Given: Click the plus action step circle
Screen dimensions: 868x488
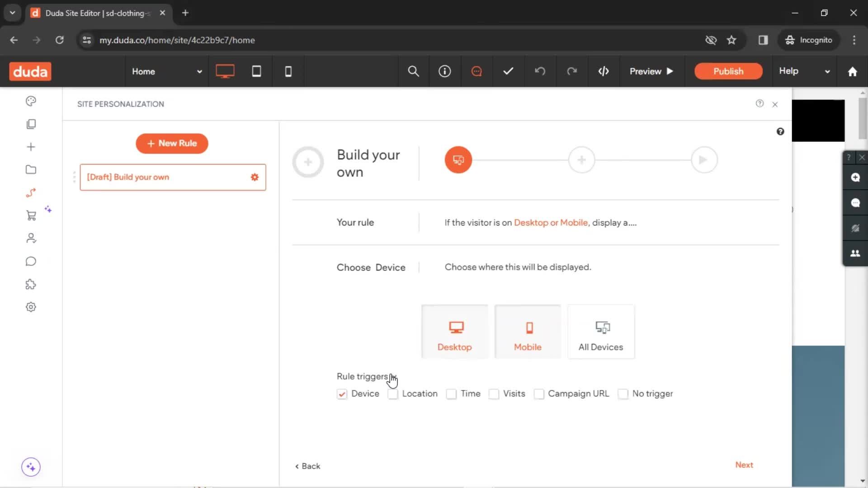Looking at the screenshot, I should point(581,160).
